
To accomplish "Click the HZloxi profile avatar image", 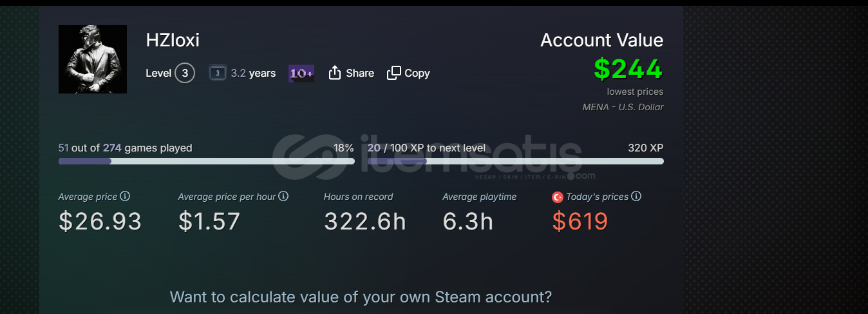I will tap(93, 59).
